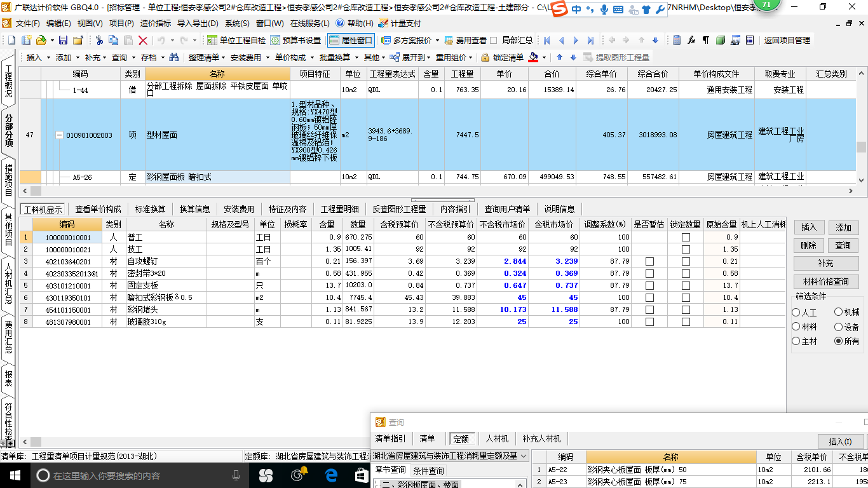This screenshot has height=488, width=868.
Task: Jump to last record arrow icon
Action: [x=591, y=40]
